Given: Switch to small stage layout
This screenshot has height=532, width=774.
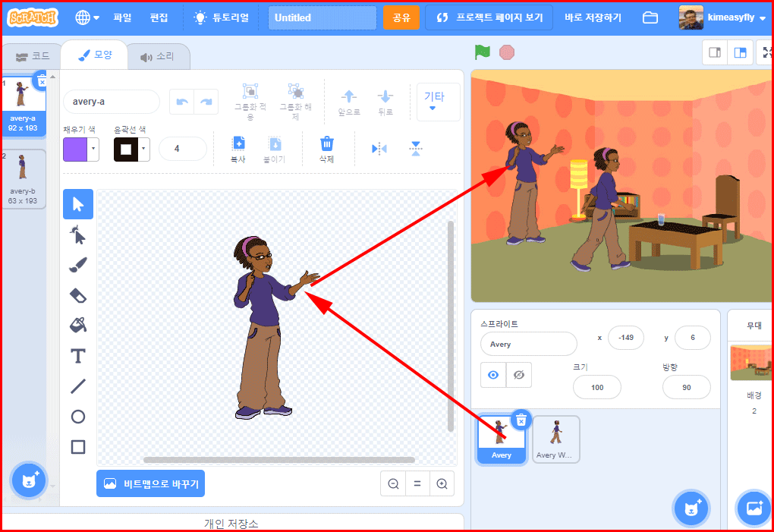Looking at the screenshot, I should (x=715, y=52).
